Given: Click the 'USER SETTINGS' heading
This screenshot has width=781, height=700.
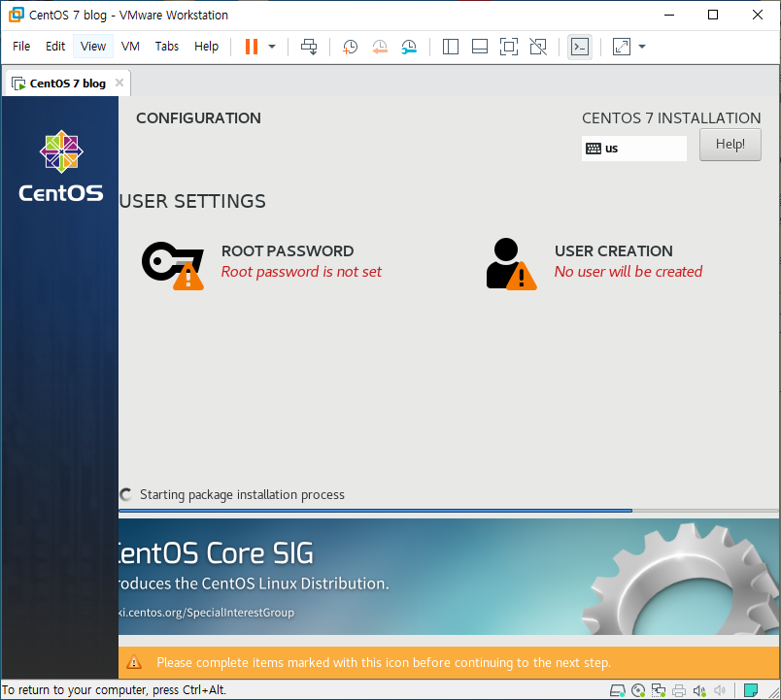Looking at the screenshot, I should (192, 201).
